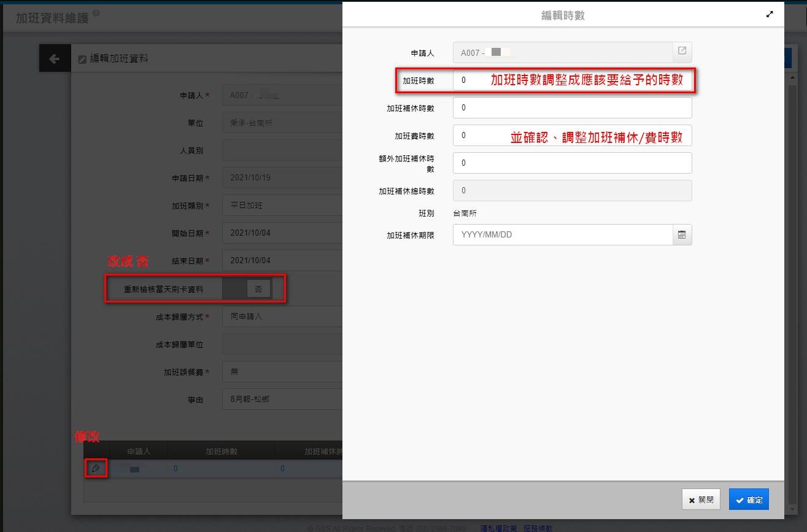
Task: Click help icon next to 加班資料維護 title
Action: pos(96,13)
